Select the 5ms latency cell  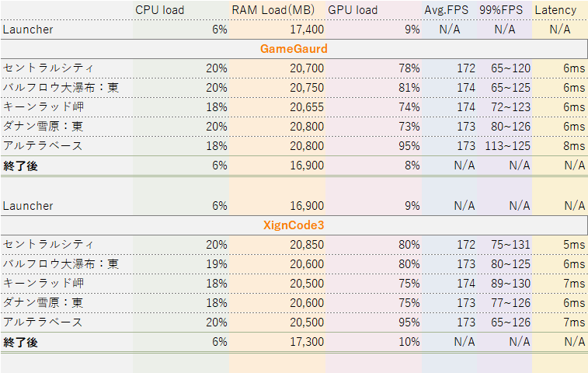click(574, 245)
